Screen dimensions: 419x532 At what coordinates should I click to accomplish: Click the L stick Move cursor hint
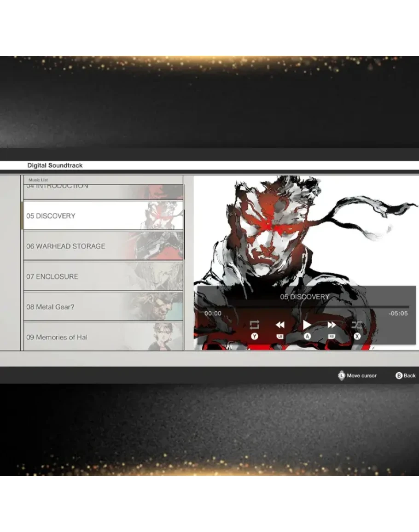click(357, 375)
